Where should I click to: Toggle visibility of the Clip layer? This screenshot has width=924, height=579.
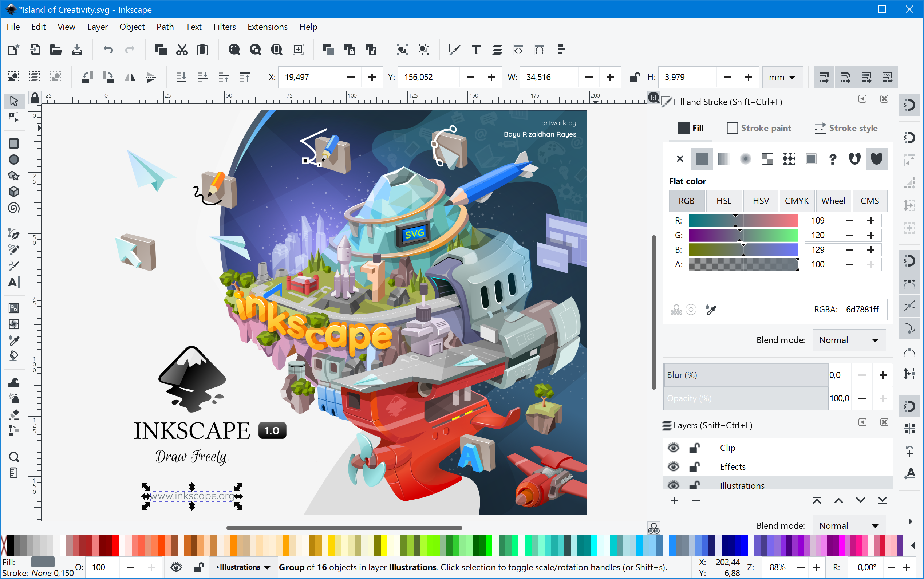(673, 447)
